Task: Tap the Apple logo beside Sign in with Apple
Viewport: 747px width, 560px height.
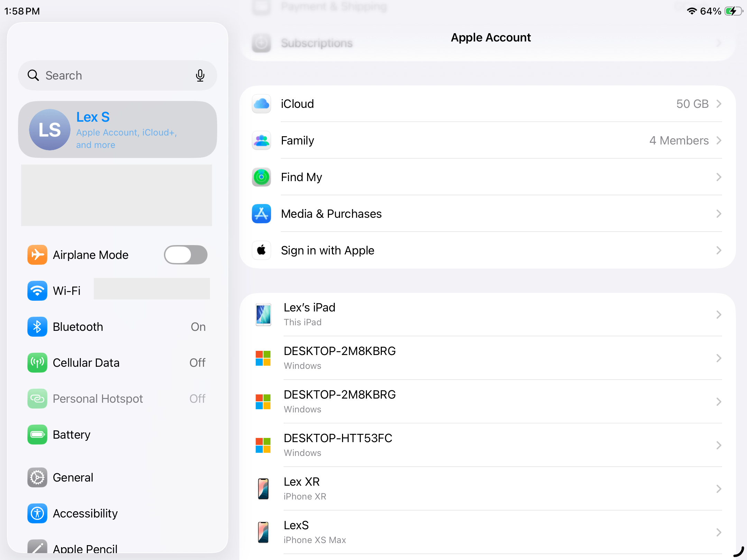Action: coord(261,250)
